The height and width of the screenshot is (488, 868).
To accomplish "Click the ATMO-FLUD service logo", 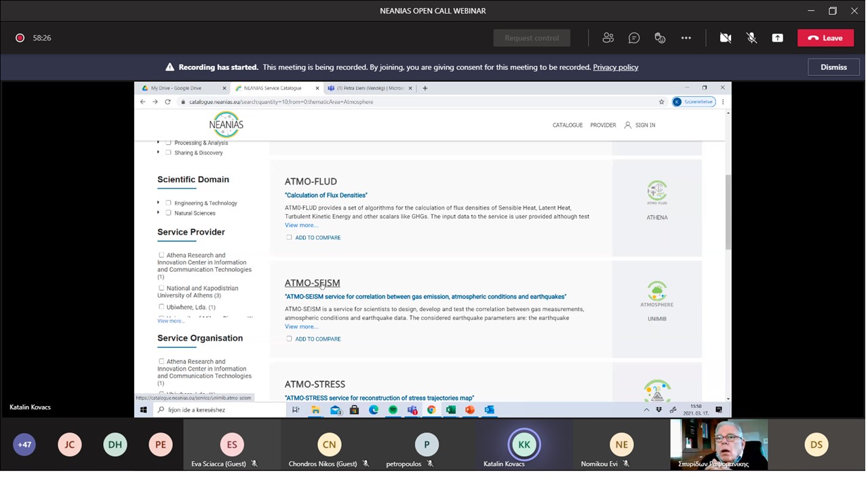I will tap(657, 192).
